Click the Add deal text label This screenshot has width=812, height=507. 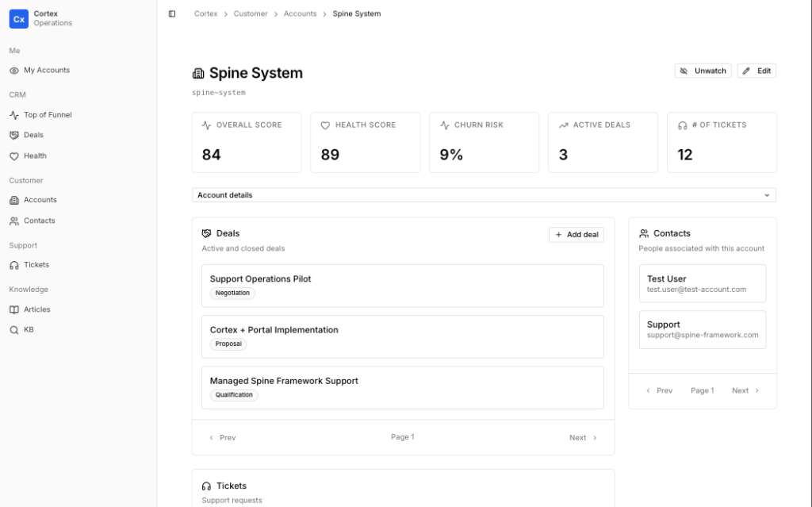tap(583, 235)
